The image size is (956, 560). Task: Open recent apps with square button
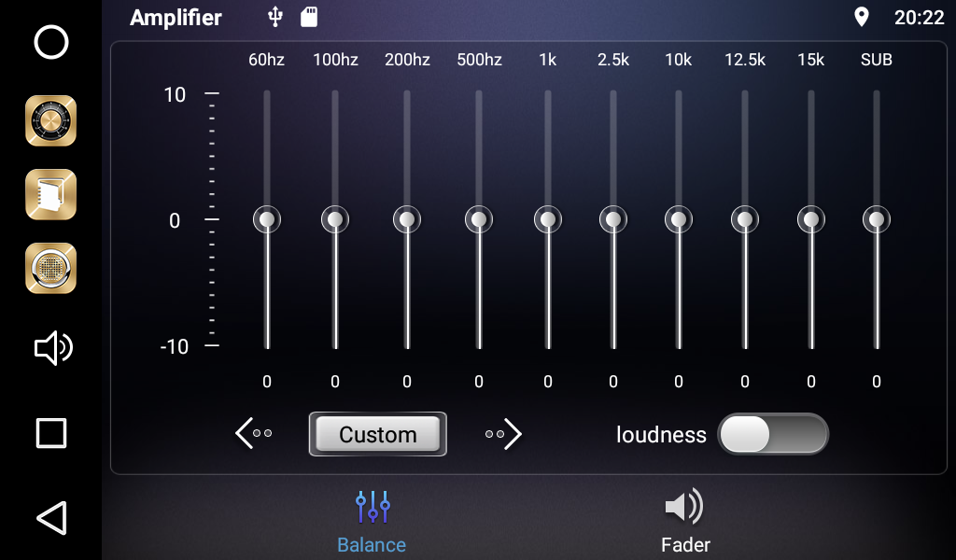click(x=50, y=433)
